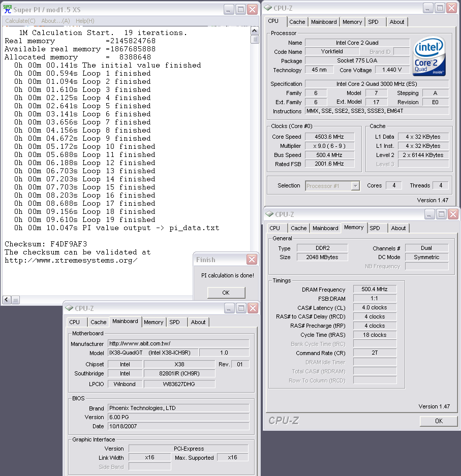461x476 pixels.
Task: Click the Mainboard CPU-Z window title icon
Action: click(69, 308)
